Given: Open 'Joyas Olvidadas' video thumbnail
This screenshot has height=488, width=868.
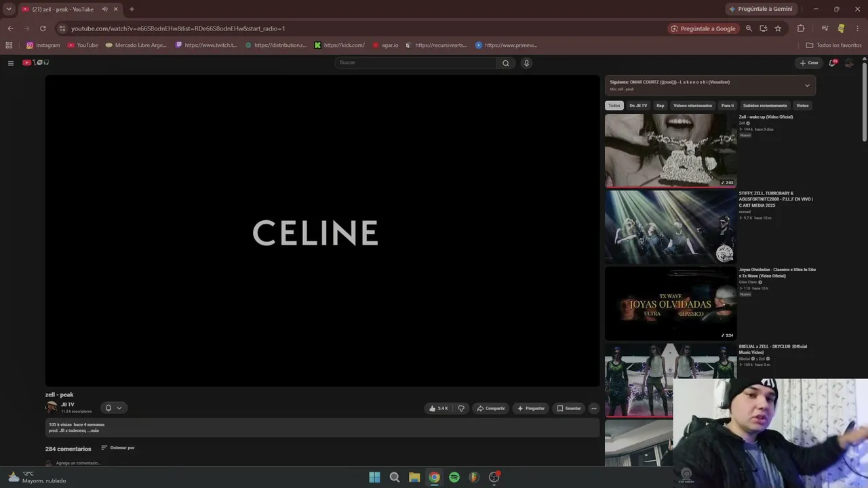Looking at the screenshot, I should pos(671,304).
